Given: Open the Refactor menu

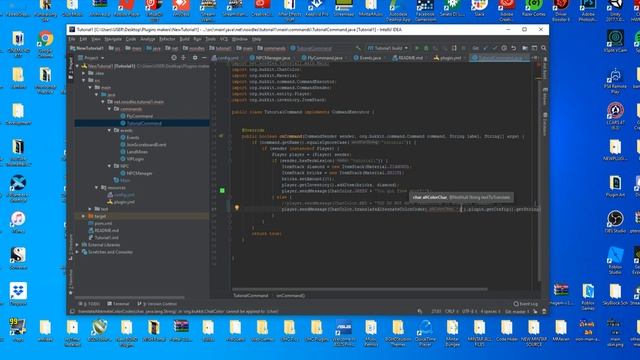Looking at the screenshot, I should [x=167, y=39].
